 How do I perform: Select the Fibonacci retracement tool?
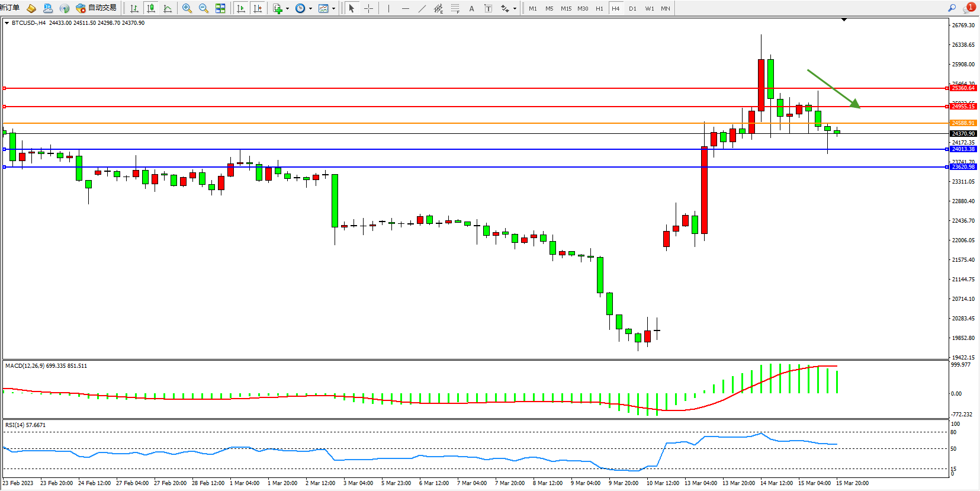(455, 8)
